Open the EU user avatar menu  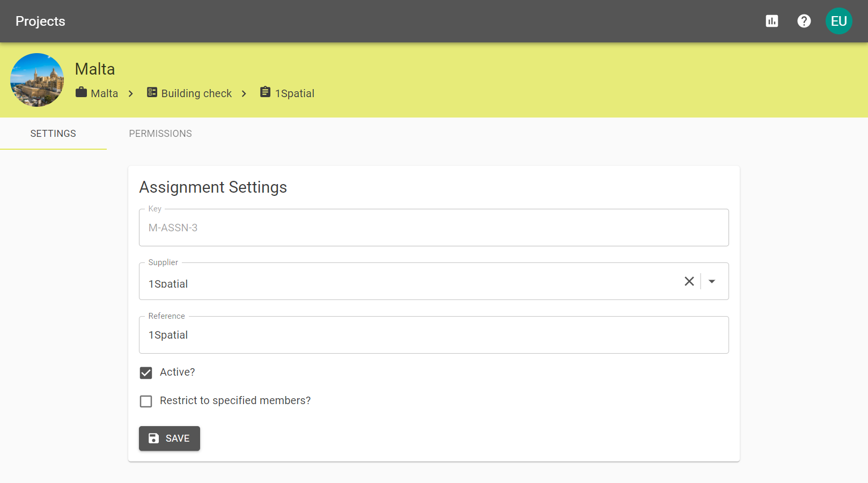pos(839,21)
